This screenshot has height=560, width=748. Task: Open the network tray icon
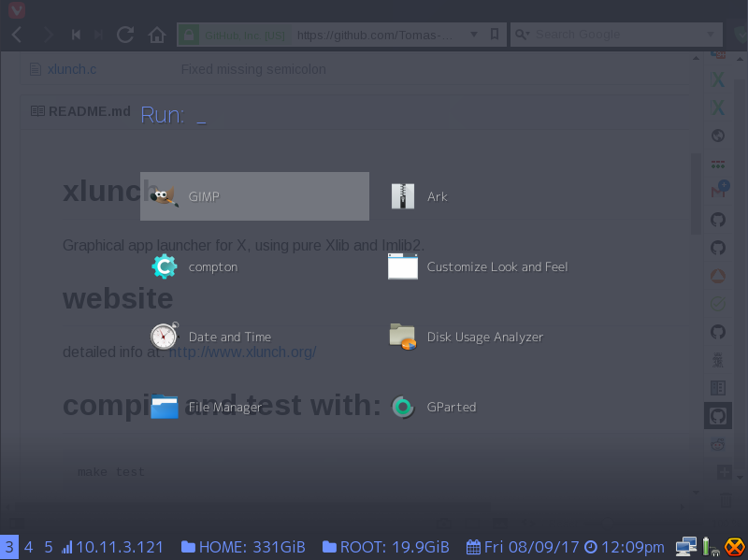click(x=686, y=547)
